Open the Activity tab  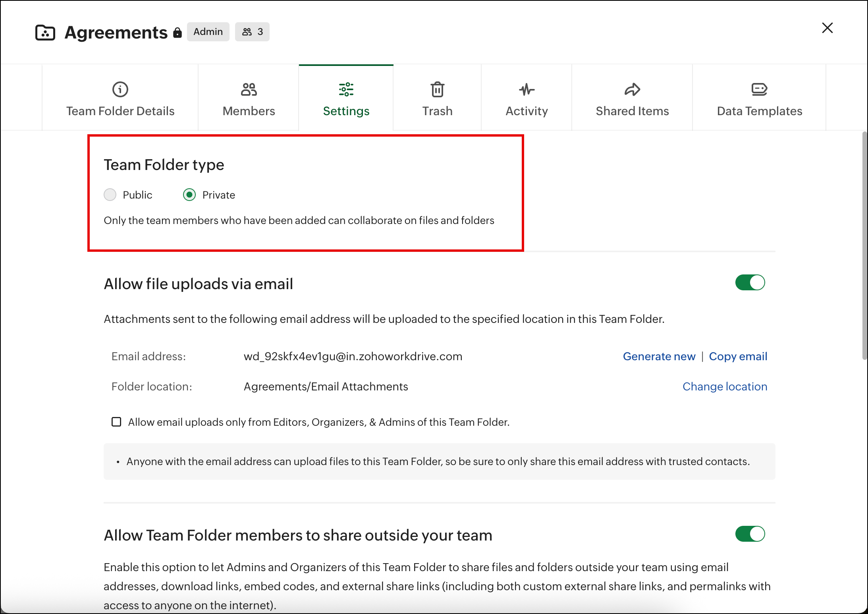pos(527,111)
